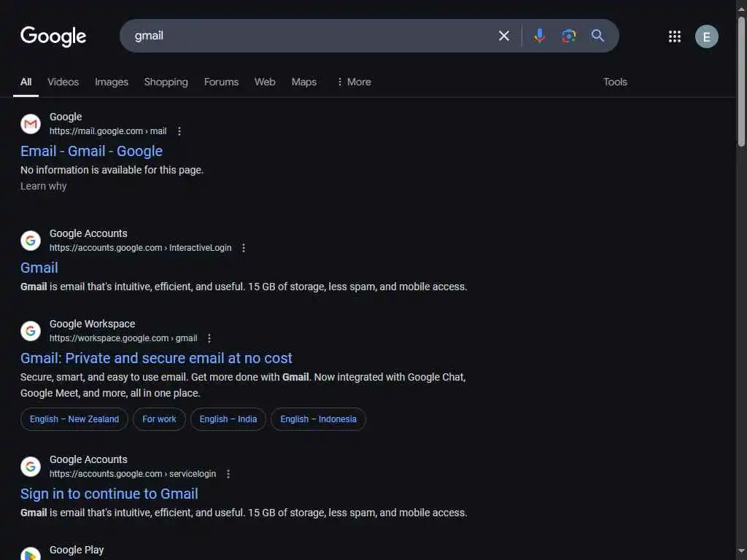747x560 pixels.
Task: Click the https://accounts.google.com › InteractiveLogin URL
Action: click(141, 248)
